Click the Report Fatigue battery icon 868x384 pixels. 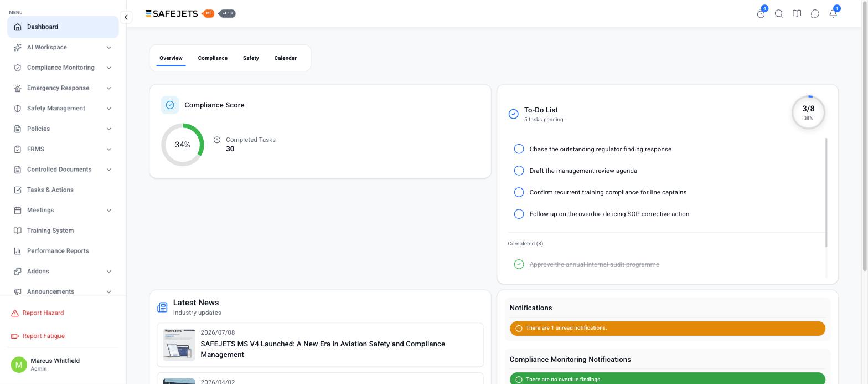tap(15, 336)
